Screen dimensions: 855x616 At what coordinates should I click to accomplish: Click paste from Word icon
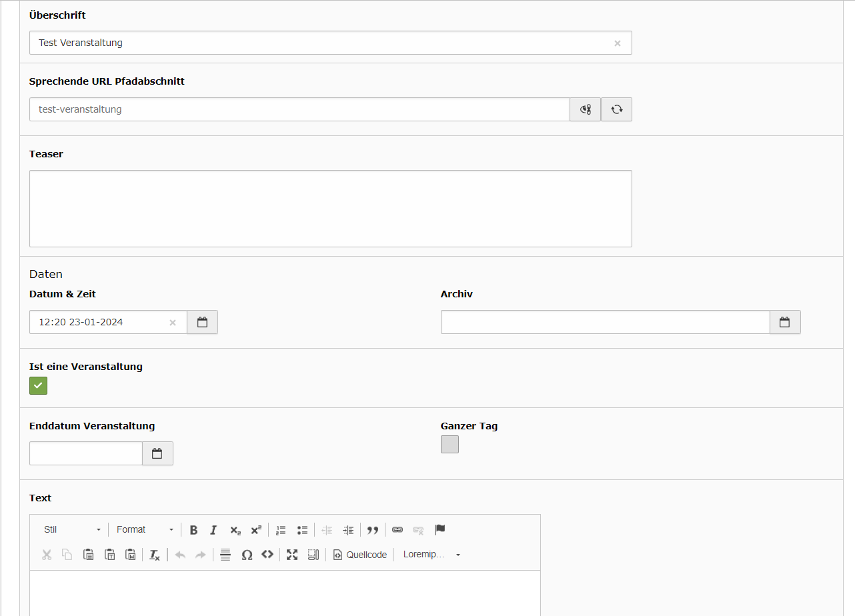(x=131, y=555)
